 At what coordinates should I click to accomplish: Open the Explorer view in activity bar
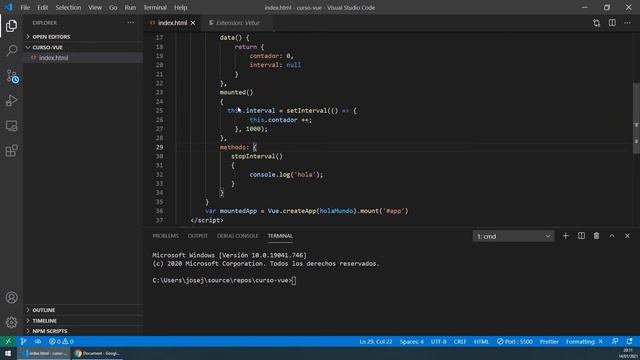pos(11,26)
